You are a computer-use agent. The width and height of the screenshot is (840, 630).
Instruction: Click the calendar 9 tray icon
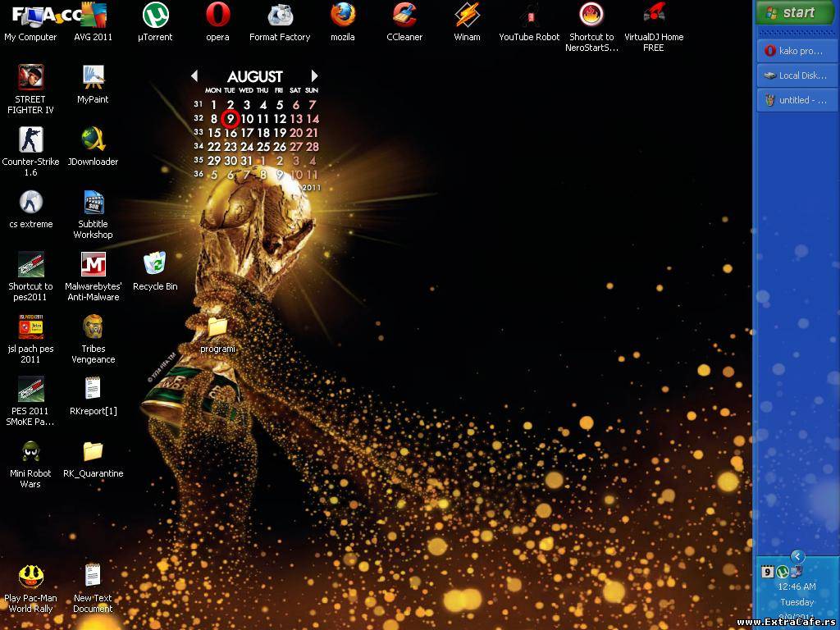768,572
